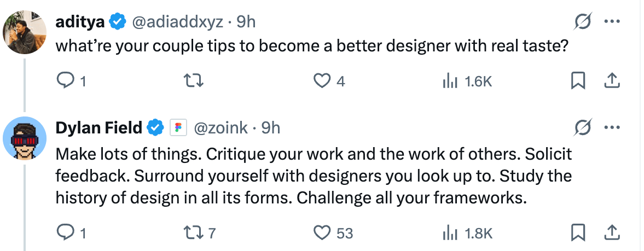The width and height of the screenshot is (644, 251).
Task: Open more options on Dylan Field's tweet
Action: pyautogui.click(x=611, y=128)
